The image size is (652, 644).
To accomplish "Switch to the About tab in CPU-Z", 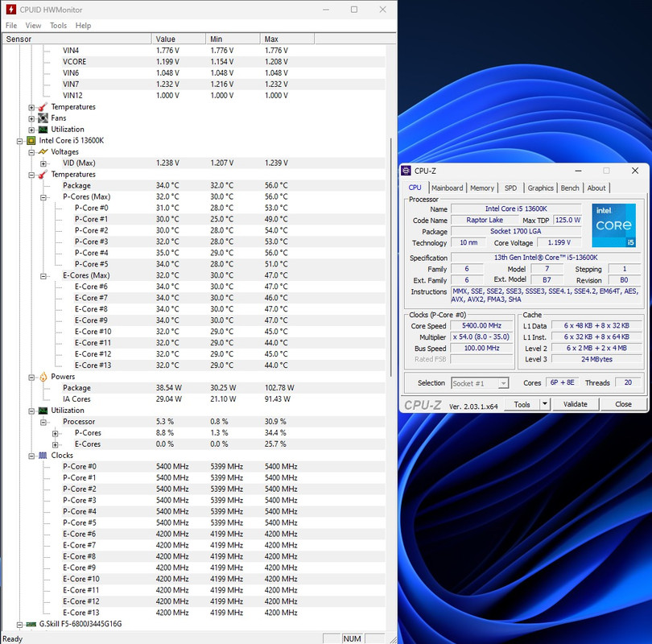I will (596, 188).
